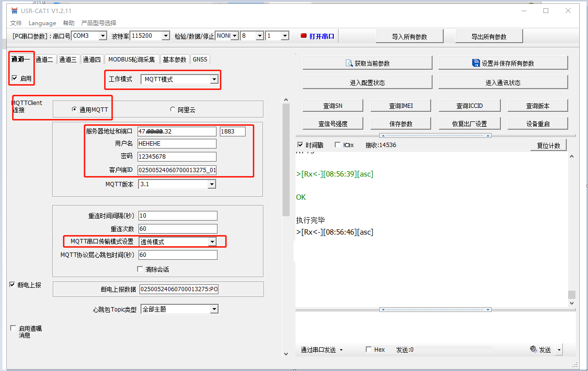
Task: Open the baud rate 115200 dropdown
Action: click(166, 36)
